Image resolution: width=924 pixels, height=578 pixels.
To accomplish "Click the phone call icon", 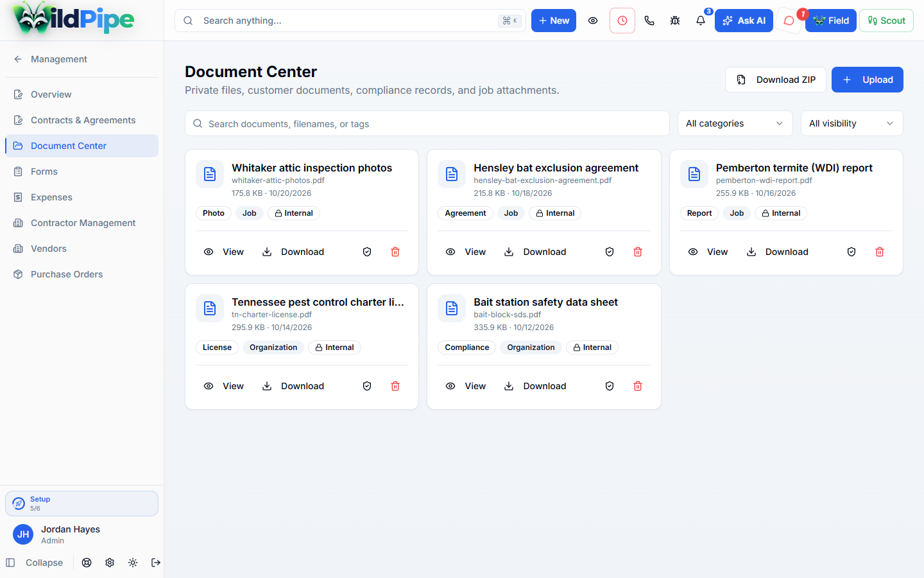I will coord(649,21).
